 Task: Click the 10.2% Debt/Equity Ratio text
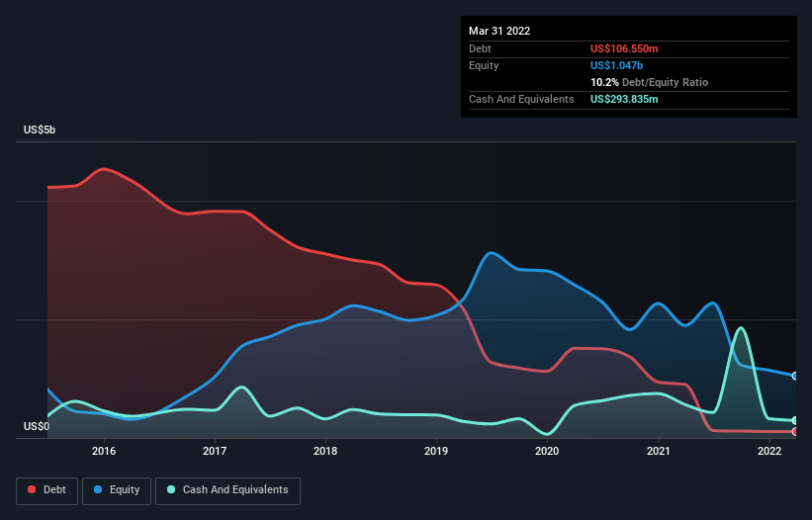tap(649, 82)
